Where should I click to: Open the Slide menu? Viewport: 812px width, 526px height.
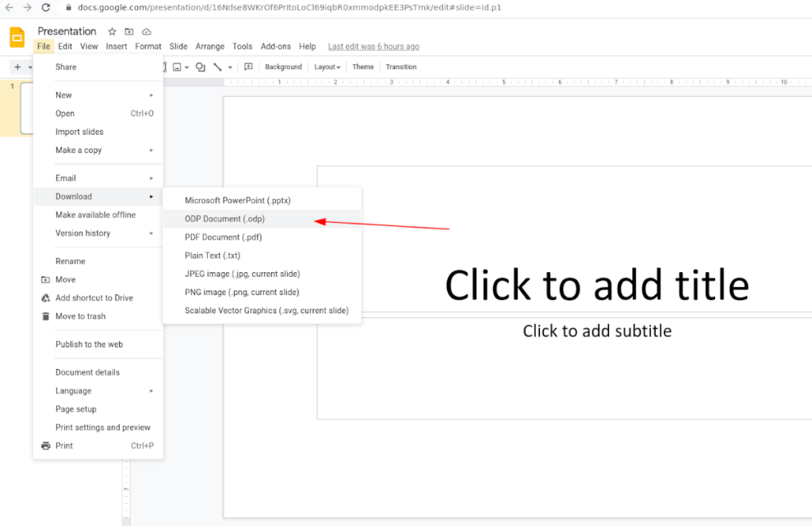point(178,46)
